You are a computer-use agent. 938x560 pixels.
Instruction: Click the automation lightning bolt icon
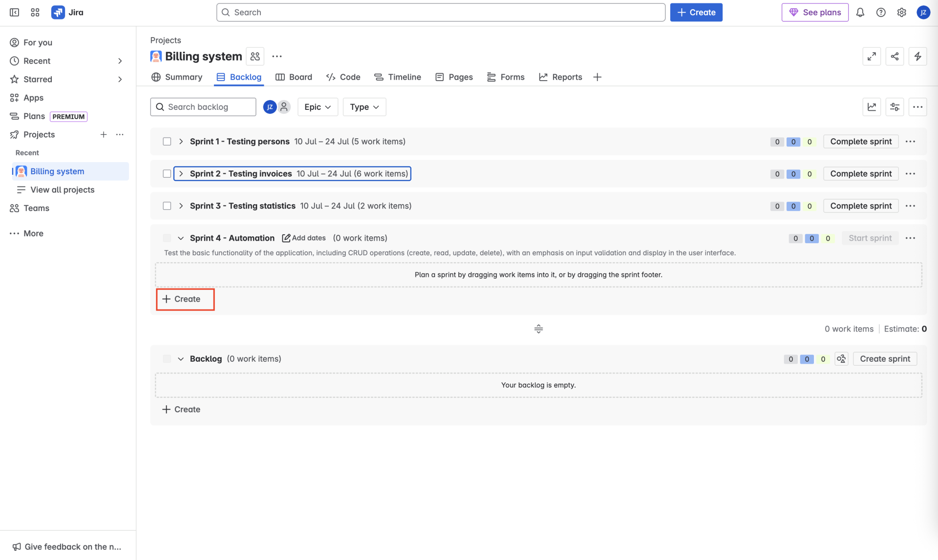(917, 57)
